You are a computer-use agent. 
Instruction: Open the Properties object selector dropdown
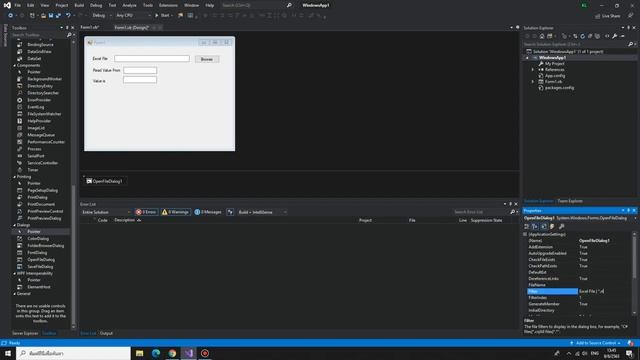(635, 218)
